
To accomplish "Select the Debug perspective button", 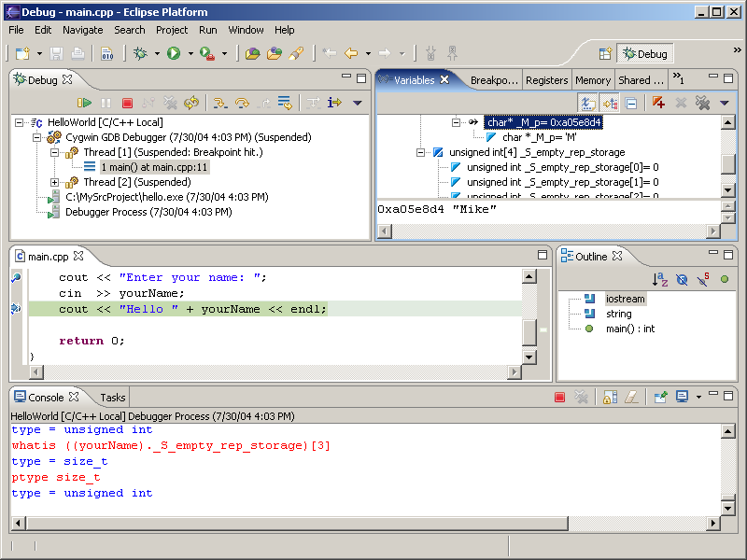I will [645, 54].
